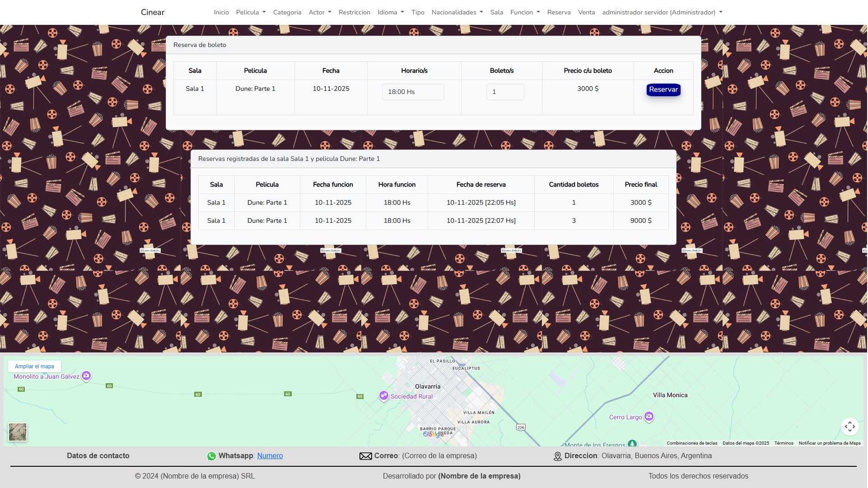This screenshot has width=868, height=488.
Task: Click the WhatsApp icon in footer
Action: 211,456
